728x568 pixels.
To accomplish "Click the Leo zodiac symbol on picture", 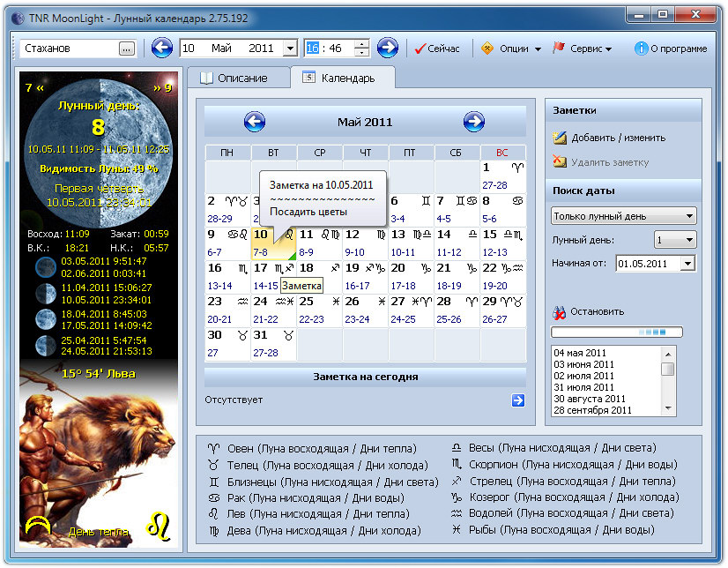I will click(158, 526).
